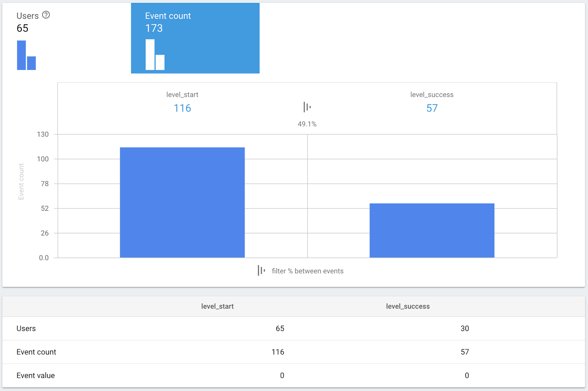Click the filter icon between funnel steps
The height and width of the screenshot is (391, 588).
click(x=307, y=107)
